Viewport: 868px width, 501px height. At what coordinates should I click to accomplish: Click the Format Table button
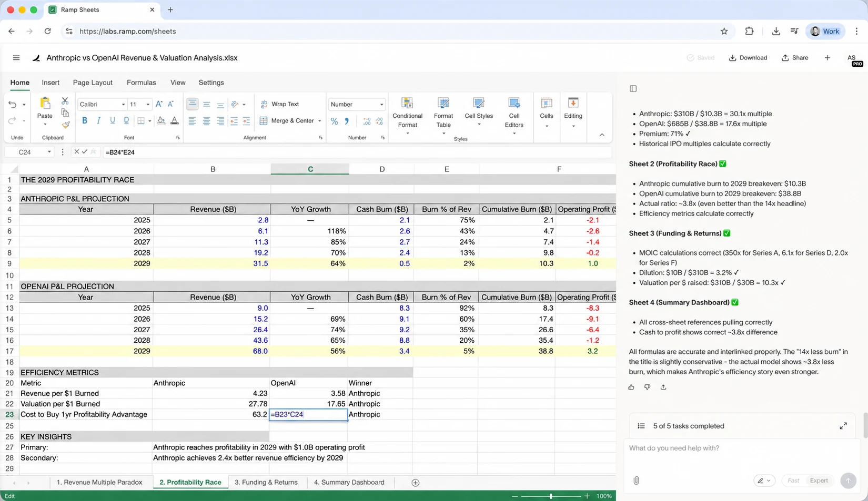[x=443, y=116]
